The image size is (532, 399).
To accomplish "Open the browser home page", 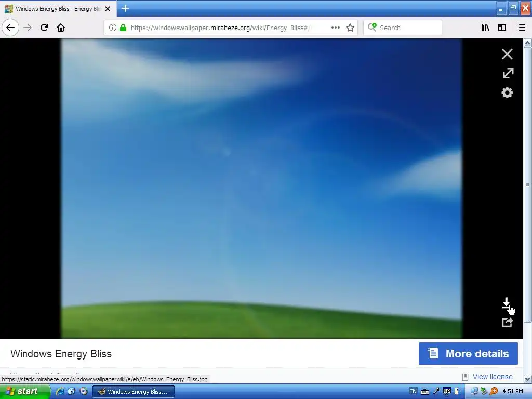I will (x=61, y=28).
